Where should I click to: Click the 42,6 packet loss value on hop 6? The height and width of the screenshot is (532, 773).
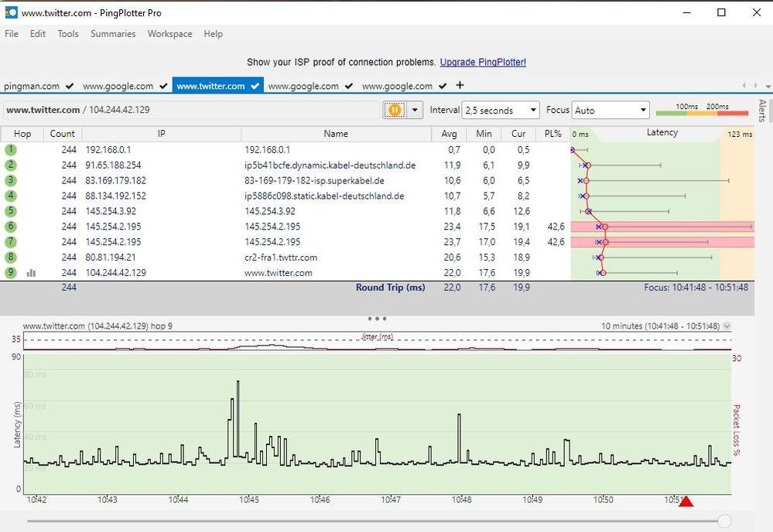click(x=556, y=226)
